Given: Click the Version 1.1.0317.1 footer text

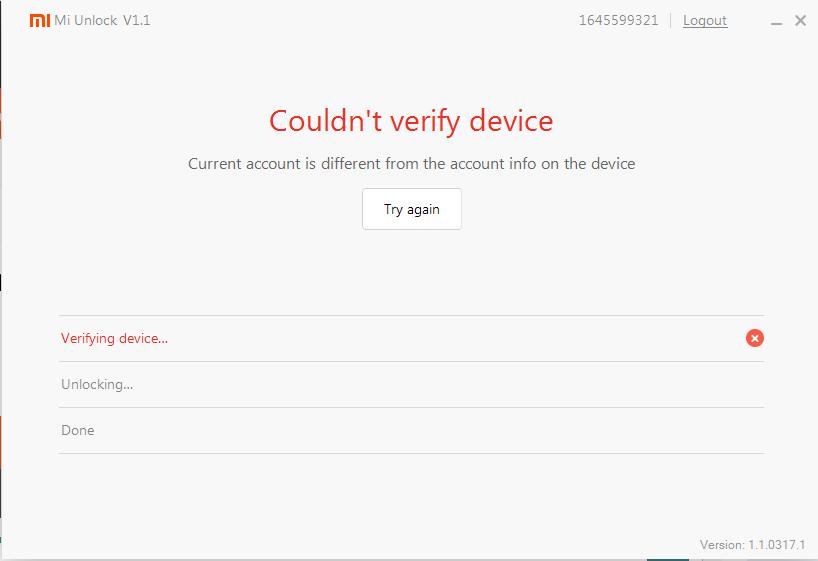Looking at the screenshot, I should [752, 545].
